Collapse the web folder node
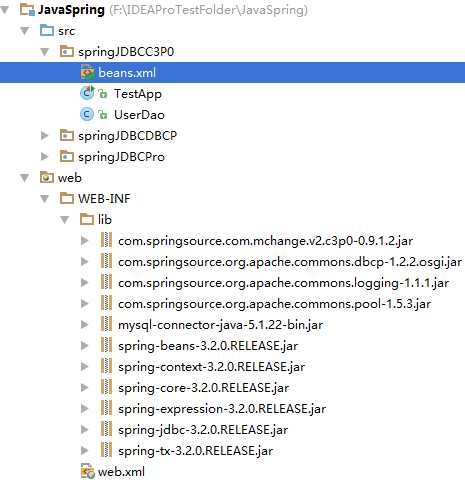Screen dimensions: 465x480 point(25,178)
